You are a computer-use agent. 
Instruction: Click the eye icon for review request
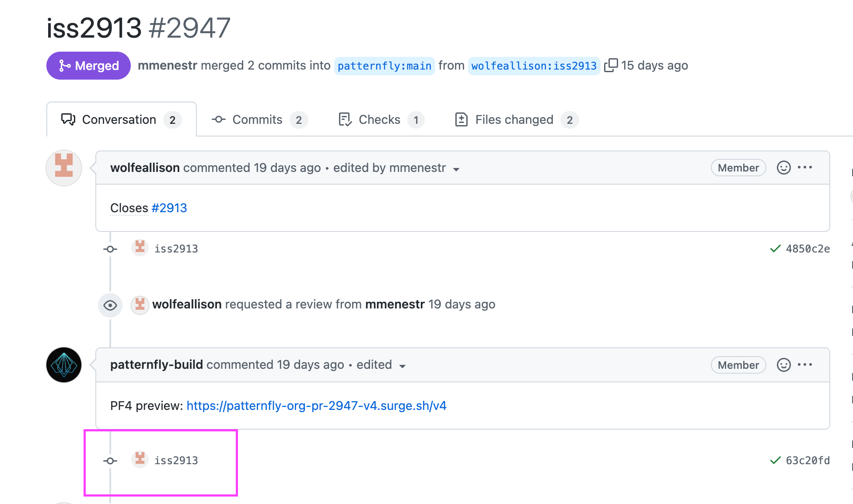[110, 305]
